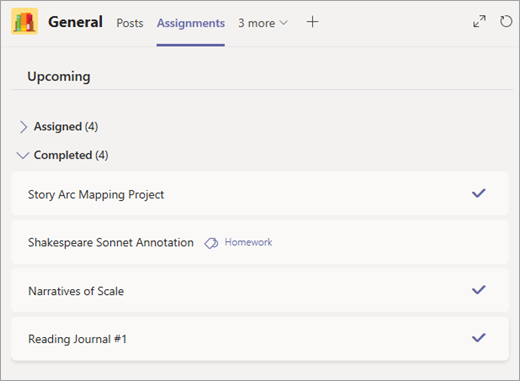Open the 3 more tabs dropdown
Image resolution: width=520 pixels, height=381 pixels.
click(263, 23)
